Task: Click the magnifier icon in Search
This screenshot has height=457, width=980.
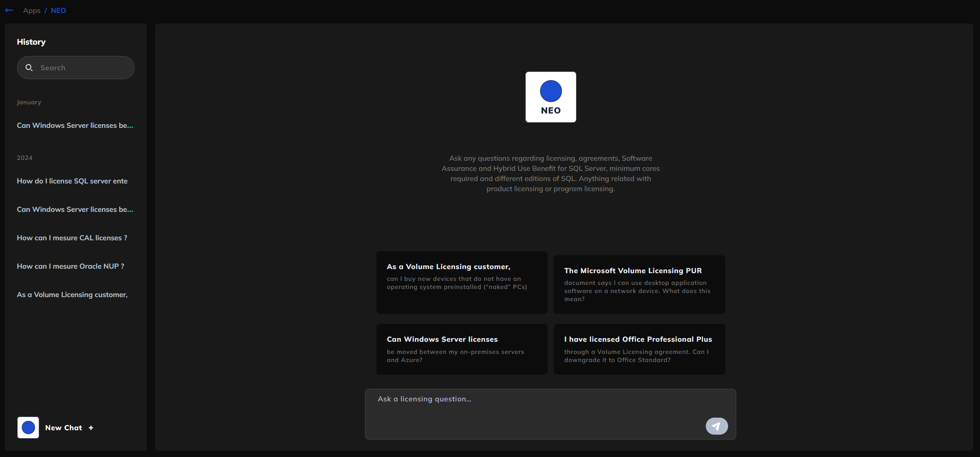Action: 29,67
